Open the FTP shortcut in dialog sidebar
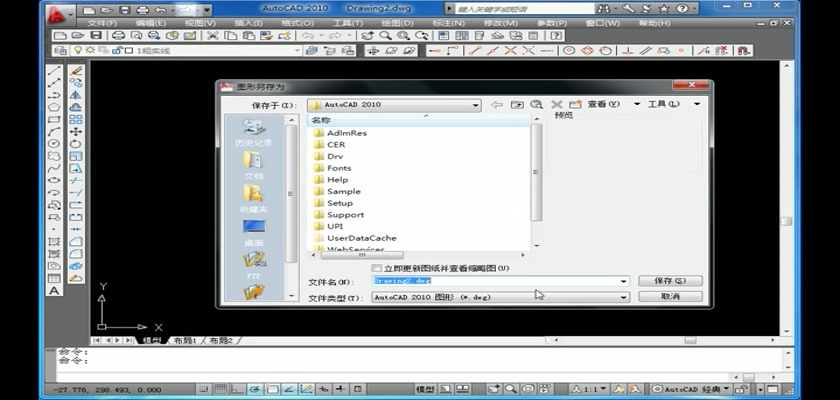Viewport: 840px width, 400px height. (x=253, y=266)
